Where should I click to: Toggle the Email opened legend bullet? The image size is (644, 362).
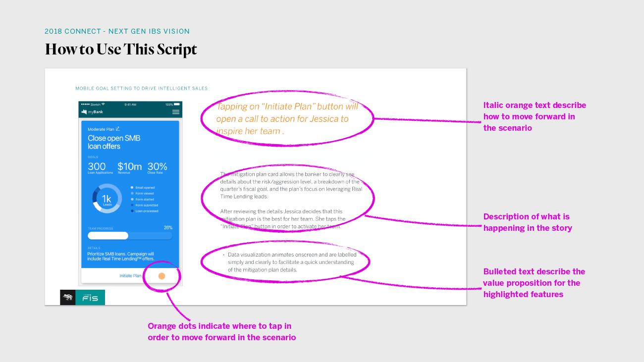pos(132,188)
